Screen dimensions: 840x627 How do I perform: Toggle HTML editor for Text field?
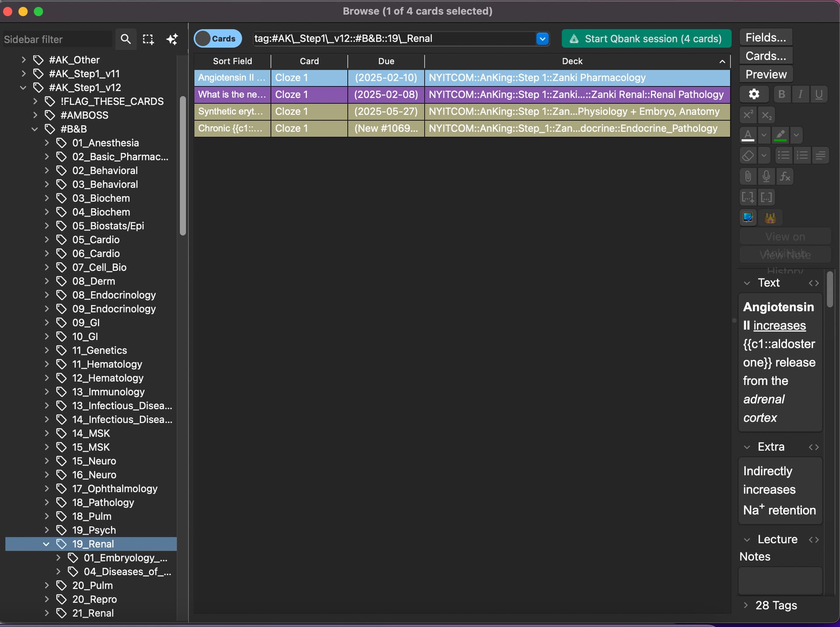813,283
